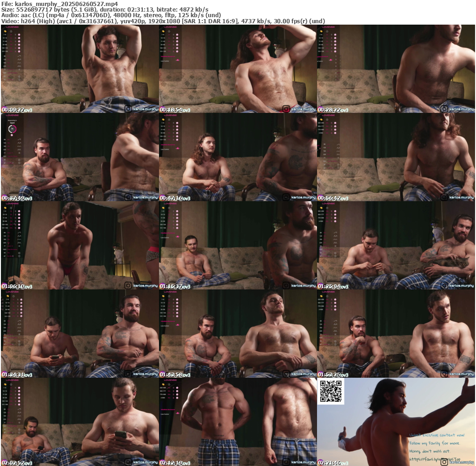
Task: Click the Instagram icon in the 00:09:27 frame
Action: point(128,109)
